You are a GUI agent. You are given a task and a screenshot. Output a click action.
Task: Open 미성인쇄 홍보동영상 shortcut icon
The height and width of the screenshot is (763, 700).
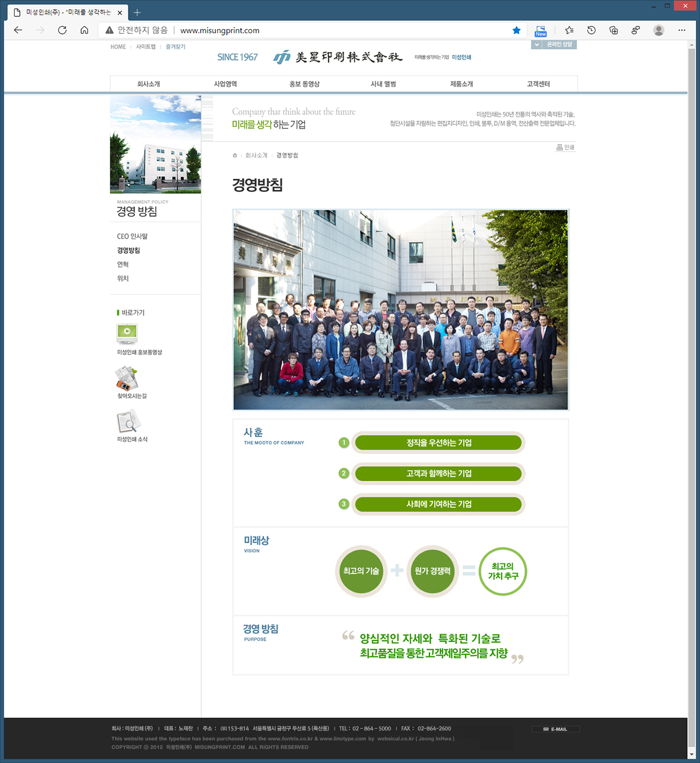[x=127, y=334]
